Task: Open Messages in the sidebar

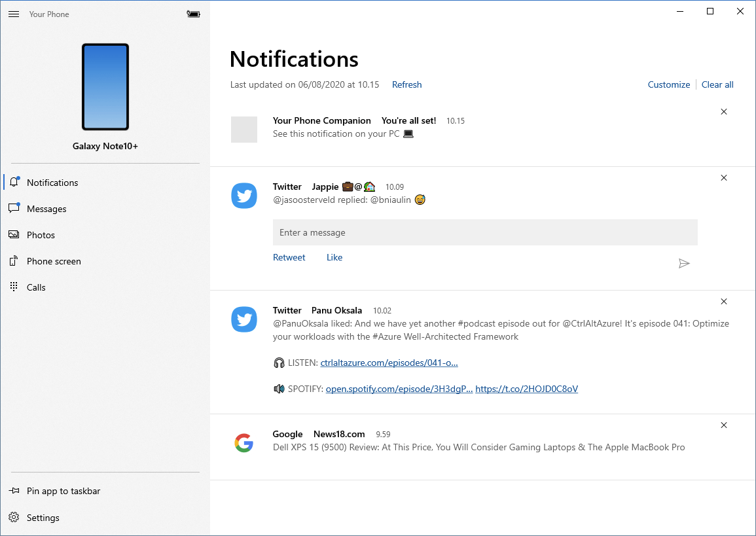Action: [x=105, y=209]
